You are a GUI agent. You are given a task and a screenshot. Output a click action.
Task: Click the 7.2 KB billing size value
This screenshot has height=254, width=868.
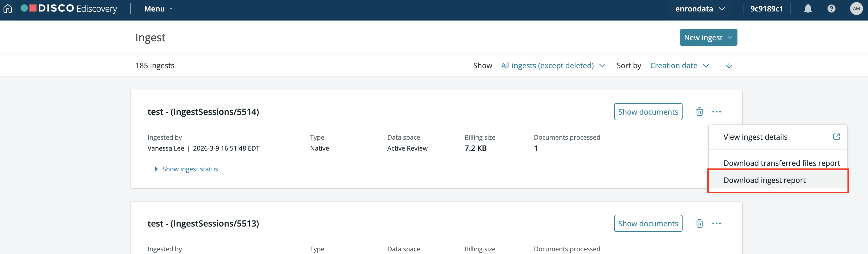pos(476,148)
